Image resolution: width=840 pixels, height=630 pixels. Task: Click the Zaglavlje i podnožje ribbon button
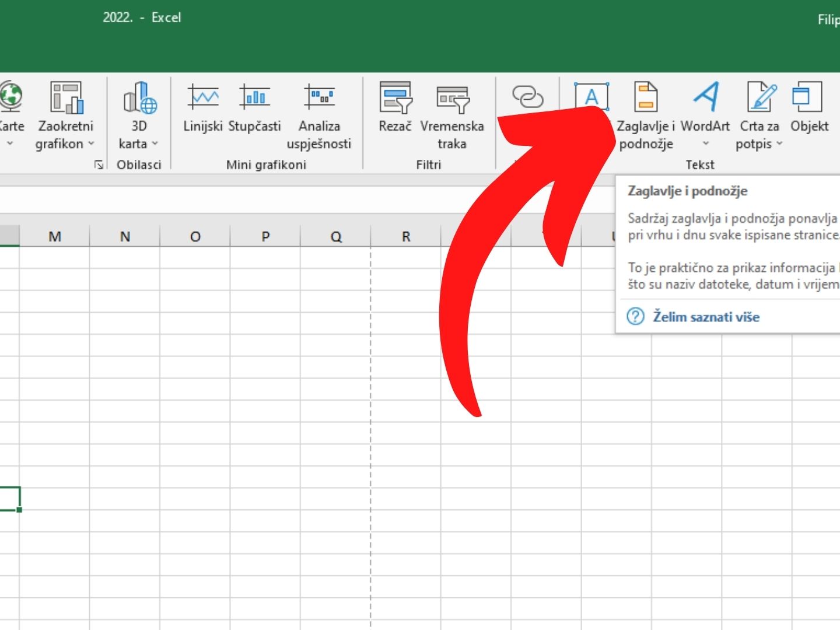point(646,116)
